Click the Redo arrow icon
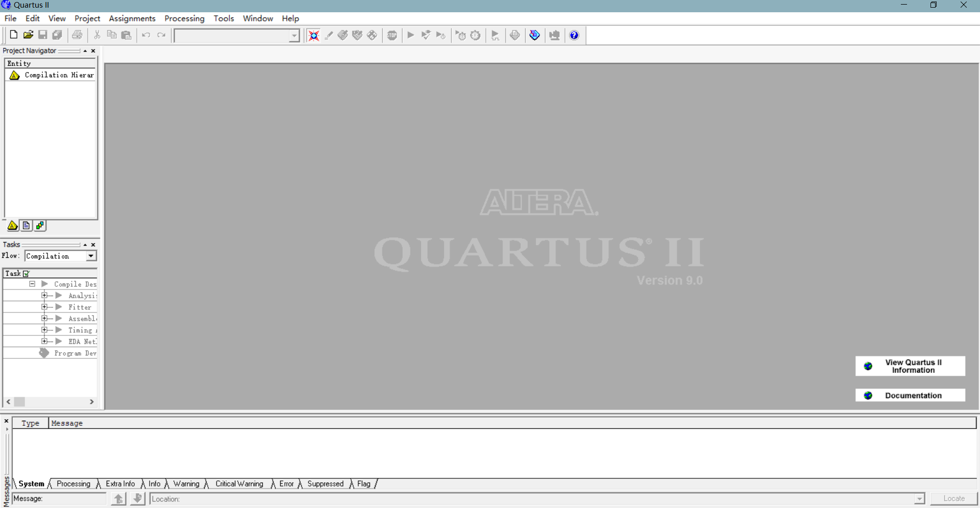 (161, 35)
